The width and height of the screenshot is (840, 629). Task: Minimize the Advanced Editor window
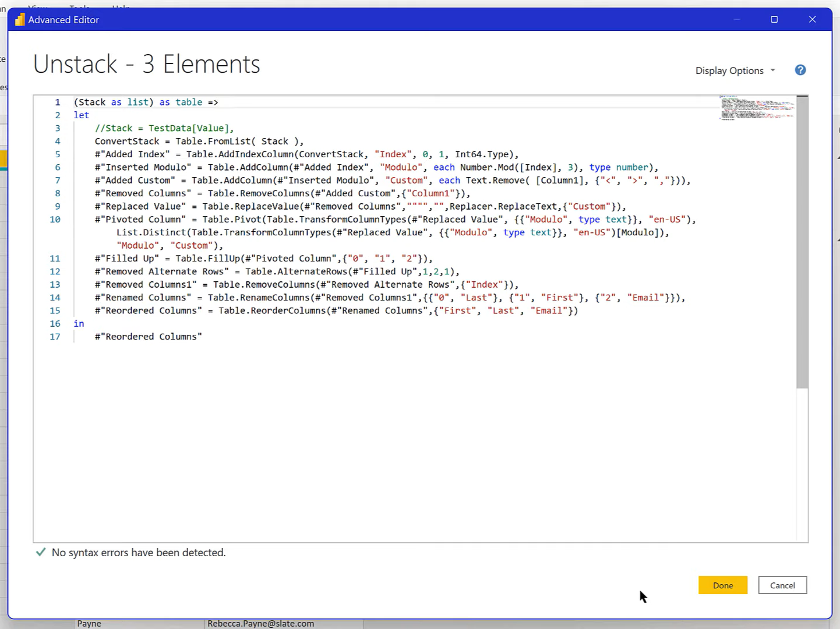pos(737,19)
